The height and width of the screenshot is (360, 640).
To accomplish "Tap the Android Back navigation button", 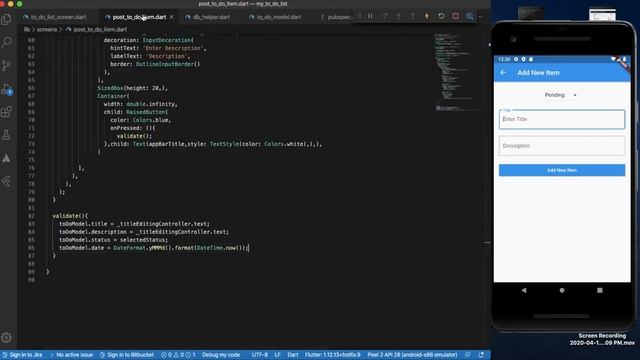I will tap(524, 290).
